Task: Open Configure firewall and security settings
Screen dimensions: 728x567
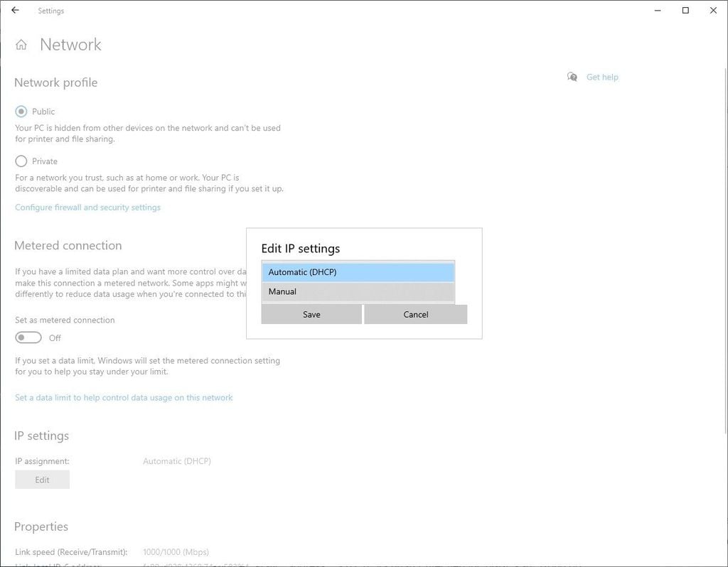Action: pyautogui.click(x=87, y=207)
